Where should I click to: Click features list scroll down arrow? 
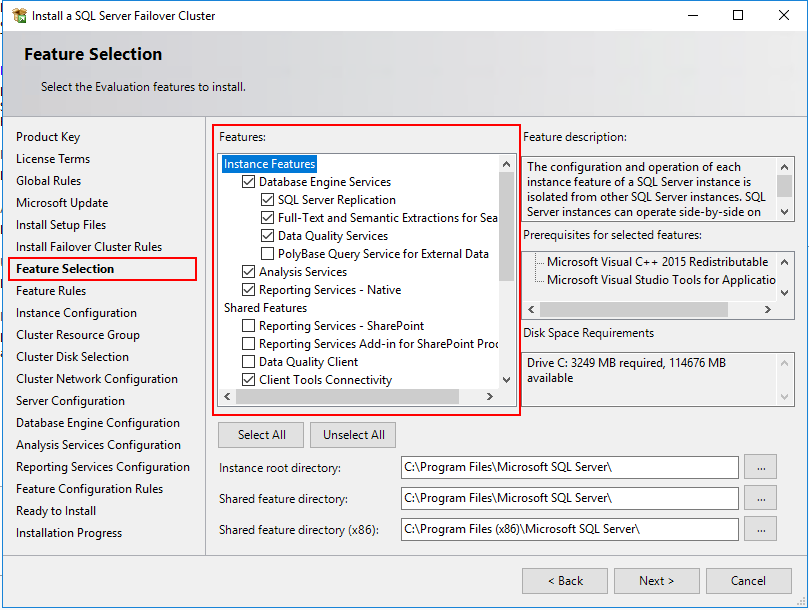(507, 380)
